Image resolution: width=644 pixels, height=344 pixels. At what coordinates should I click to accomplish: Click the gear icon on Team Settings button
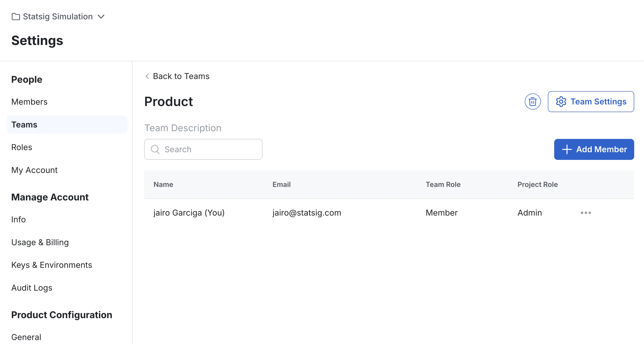pyautogui.click(x=561, y=102)
